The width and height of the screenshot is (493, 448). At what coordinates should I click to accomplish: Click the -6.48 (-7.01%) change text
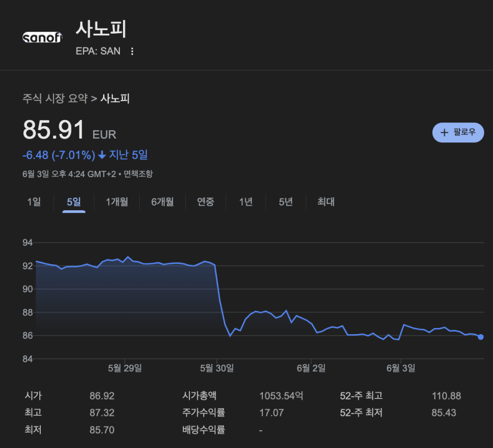[x=59, y=155]
